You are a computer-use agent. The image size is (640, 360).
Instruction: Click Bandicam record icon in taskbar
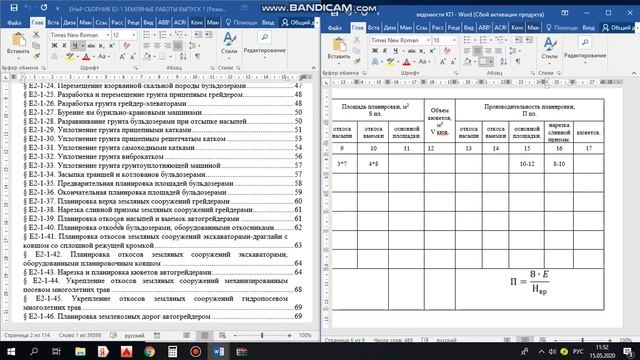[x=196, y=351]
